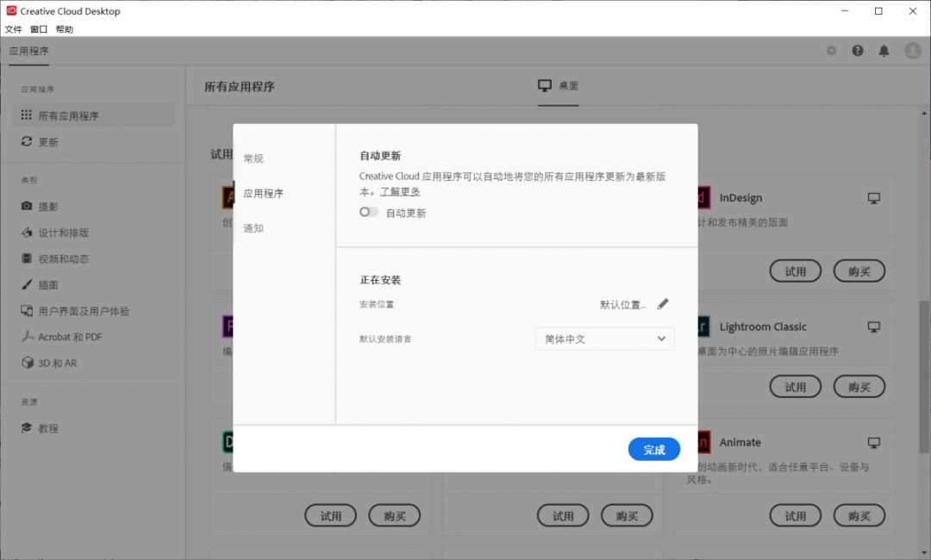Click 试用 button for InDesign
The width and height of the screenshot is (931, 560).
796,271
